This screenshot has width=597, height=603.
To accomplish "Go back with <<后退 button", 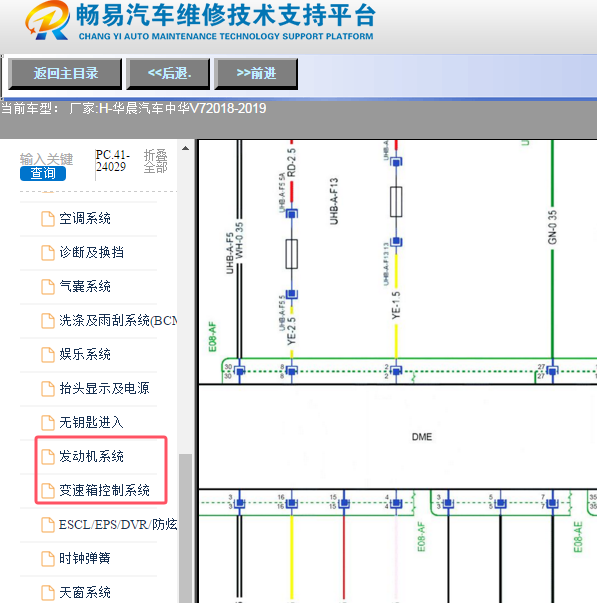I will (168, 73).
